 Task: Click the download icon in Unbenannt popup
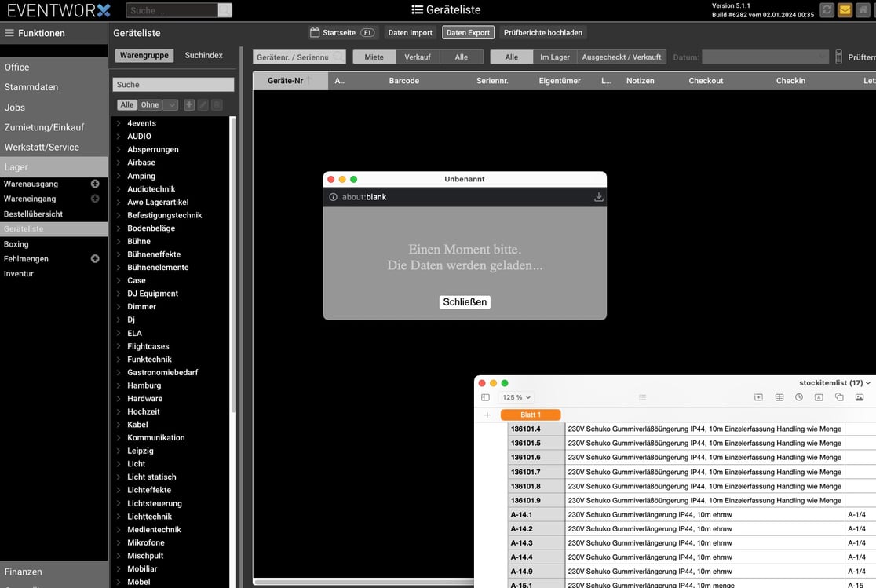[598, 197]
